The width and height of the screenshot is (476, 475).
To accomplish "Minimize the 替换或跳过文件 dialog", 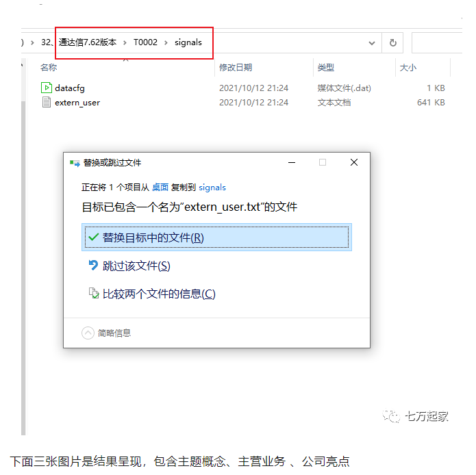I will tap(292, 163).
